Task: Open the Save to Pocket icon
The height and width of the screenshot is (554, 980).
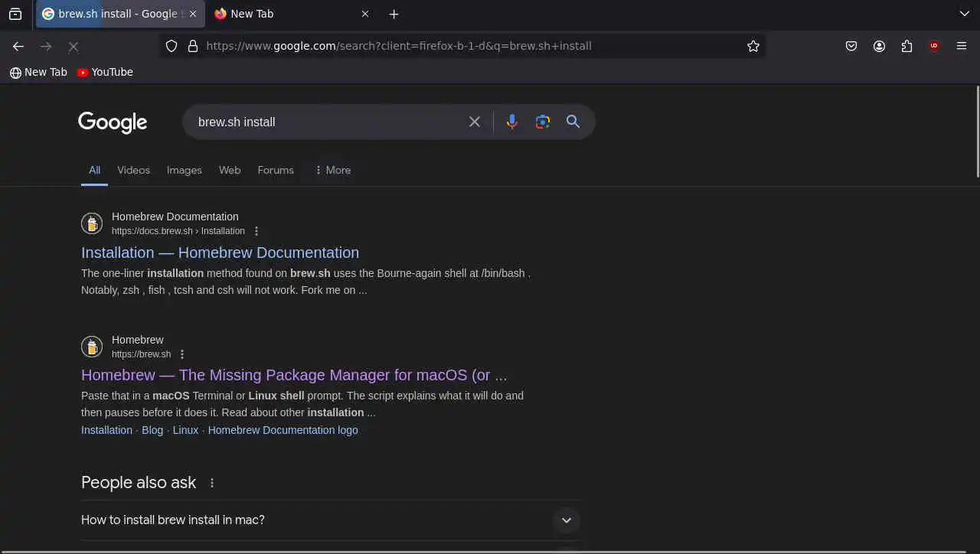Action: (x=851, y=46)
